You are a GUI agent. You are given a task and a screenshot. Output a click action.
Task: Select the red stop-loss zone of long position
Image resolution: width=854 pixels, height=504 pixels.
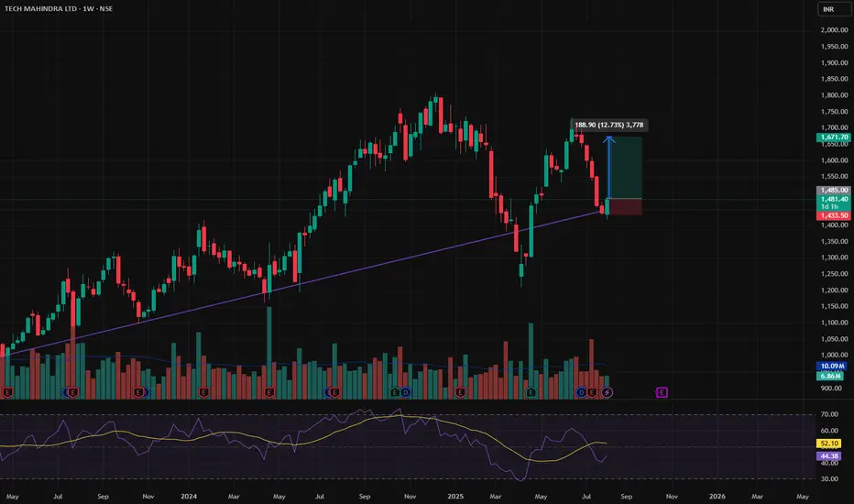click(625, 207)
